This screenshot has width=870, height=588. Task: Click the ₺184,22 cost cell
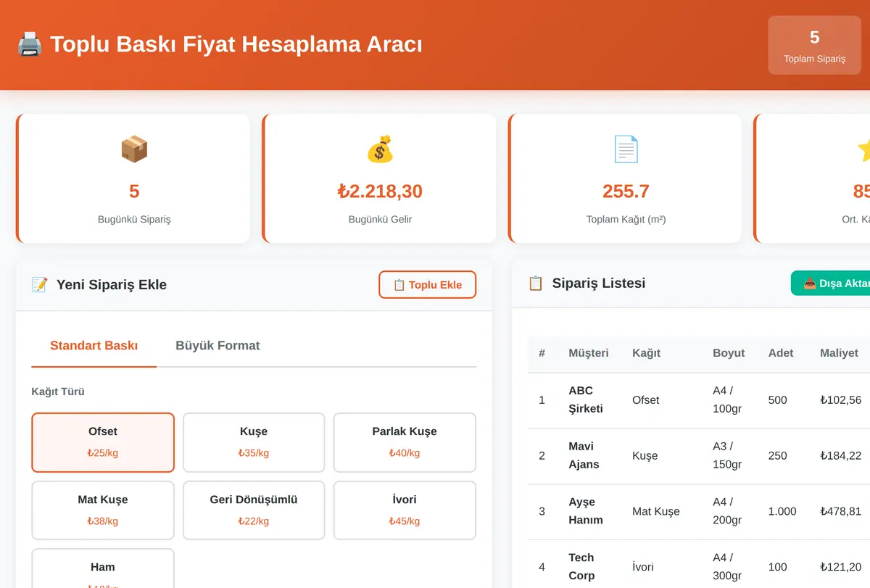[840, 456]
